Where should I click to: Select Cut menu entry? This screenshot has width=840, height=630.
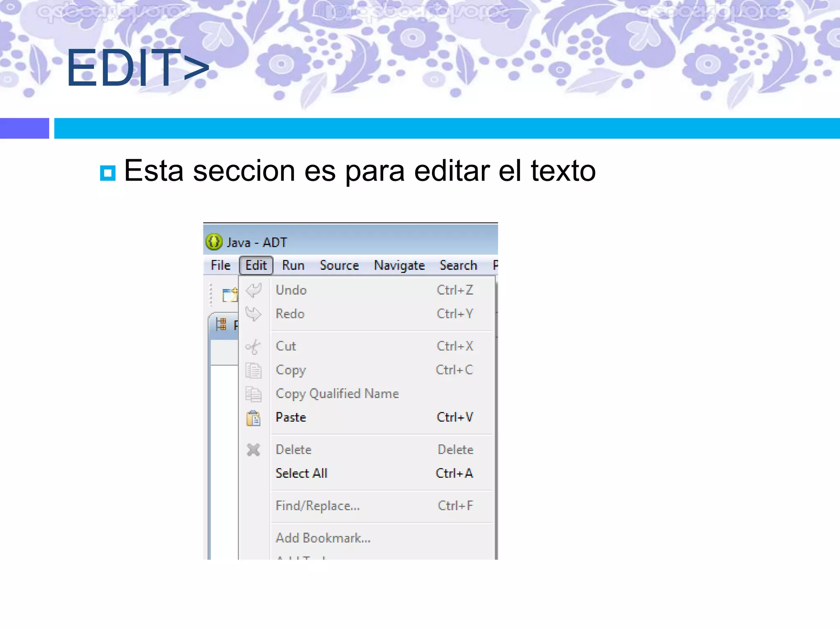coord(367,346)
